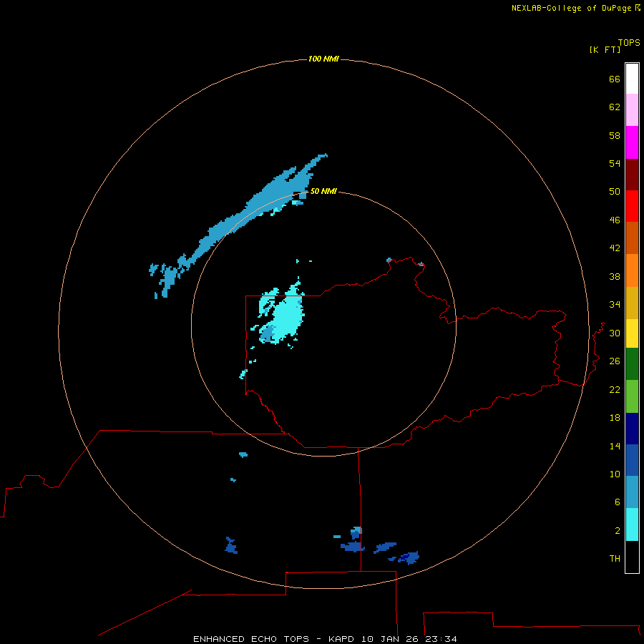Click the dark red swatch above 54
This screenshot has height=644, width=644.
(632, 174)
